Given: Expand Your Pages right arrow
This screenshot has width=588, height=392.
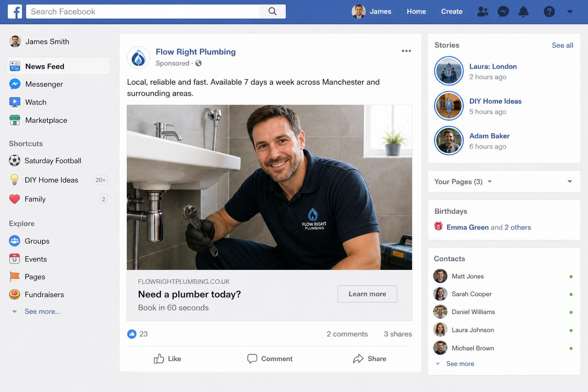Looking at the screenshot, I should (570, 181).
